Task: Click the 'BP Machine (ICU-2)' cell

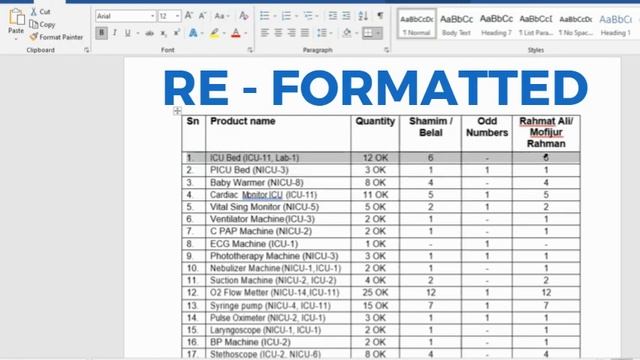Action: pos(278,342)
